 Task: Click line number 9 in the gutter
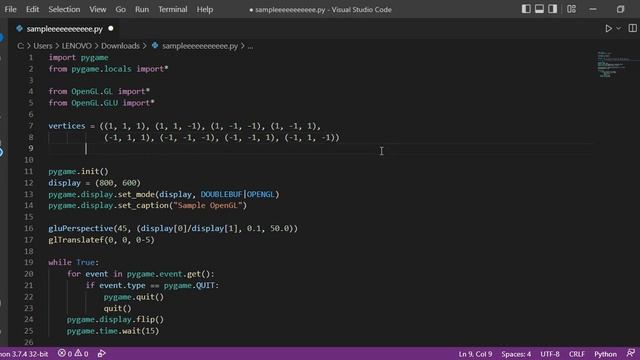[x=31, y=149]
